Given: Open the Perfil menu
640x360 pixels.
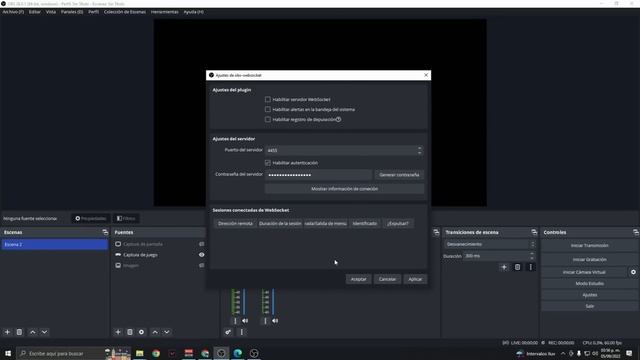Looking at the screenshot, I should click(93, 12).
